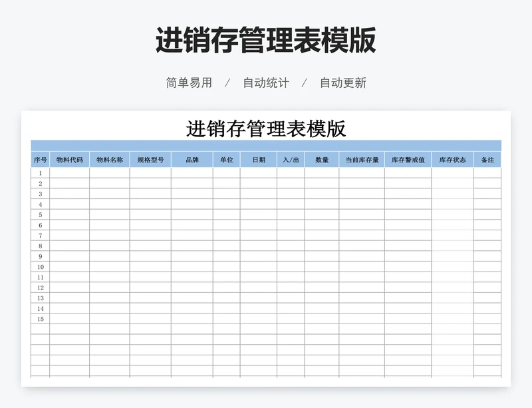Click the empty 单位 cell in row 5
The height and width of the screenshot is (408, 532).
[227, 215]
